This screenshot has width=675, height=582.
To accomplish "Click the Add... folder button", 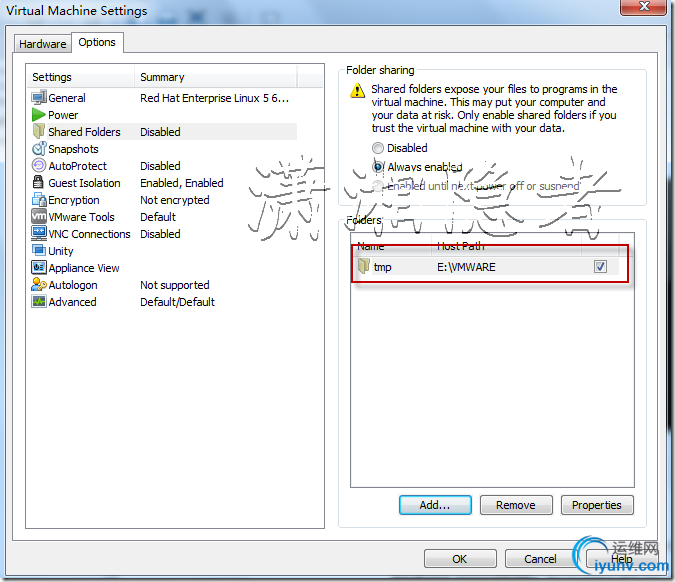I will [435, 505].
